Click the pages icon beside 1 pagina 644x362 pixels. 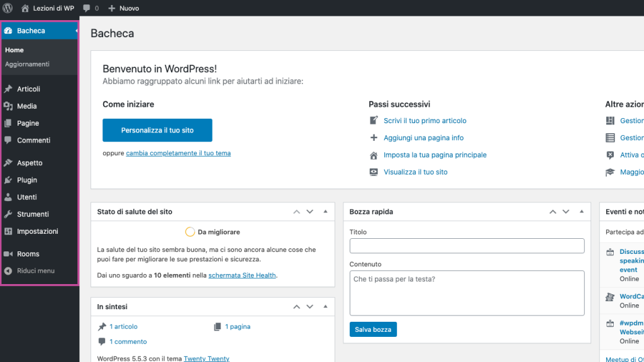pos(217,327)
